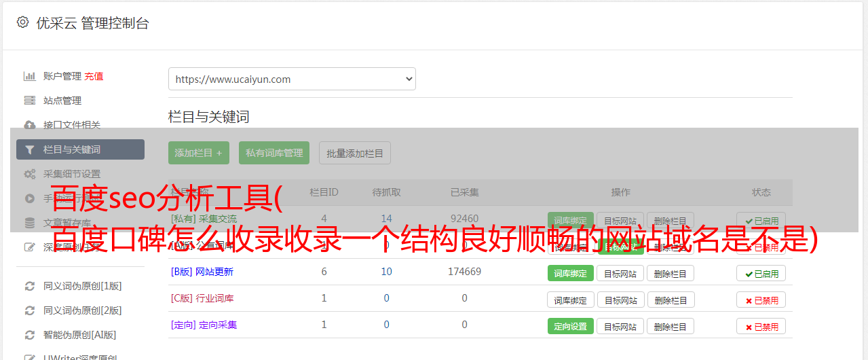Click 目标网站 for the 行业词库 row
The height and width of the screenshot is (360, 868).
pos(621,300)
